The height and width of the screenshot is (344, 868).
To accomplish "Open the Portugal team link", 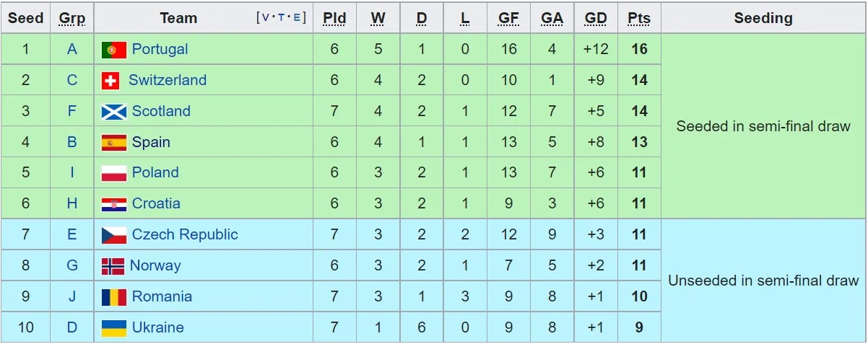I will coord(160,50).
